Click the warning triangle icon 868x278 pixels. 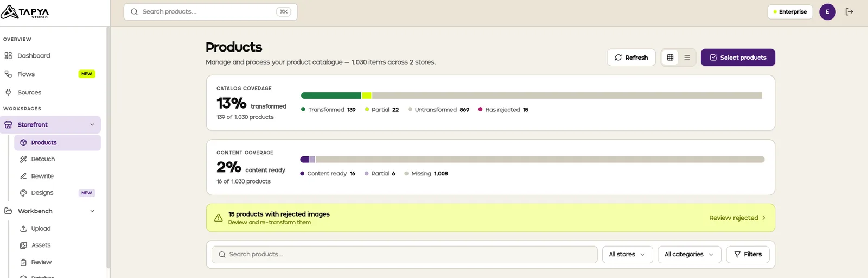tap(219, 218)
